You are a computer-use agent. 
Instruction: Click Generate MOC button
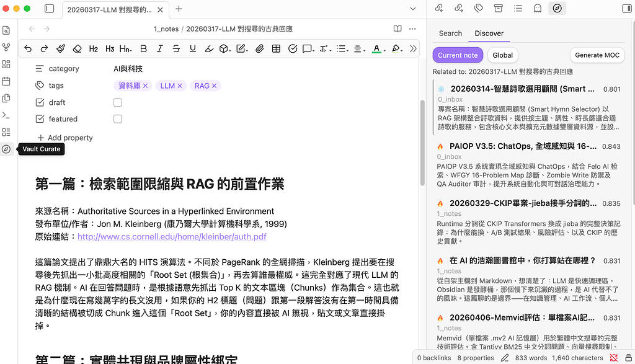597,55
